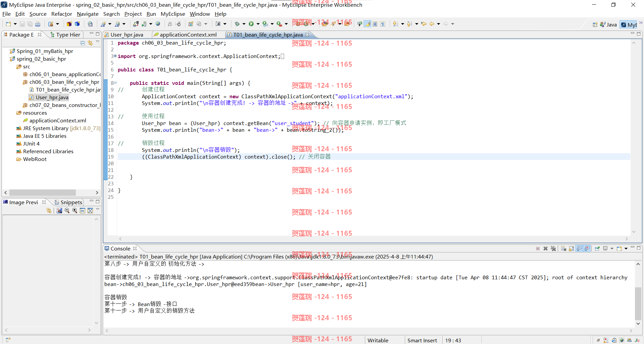The image size is (644, 344).
Task: Maximize the editor area
Action: coord(639,34)
